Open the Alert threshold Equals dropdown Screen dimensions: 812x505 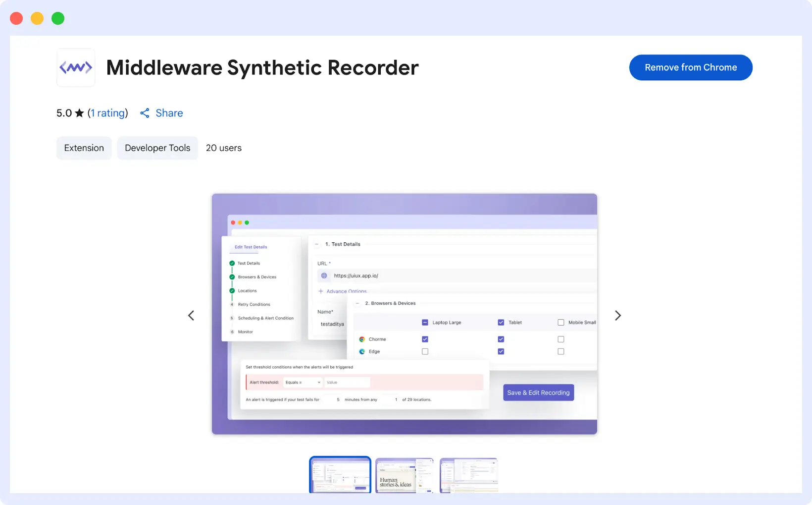[x=303, y=382]
